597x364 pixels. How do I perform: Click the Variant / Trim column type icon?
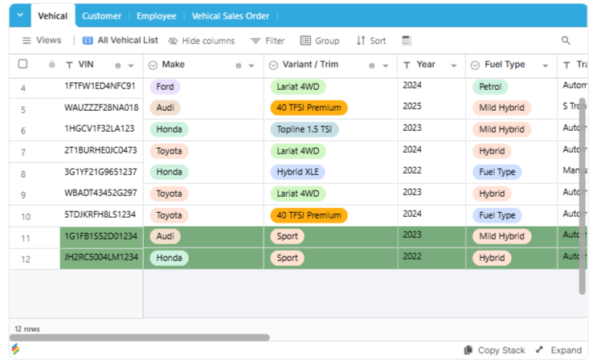273,66
